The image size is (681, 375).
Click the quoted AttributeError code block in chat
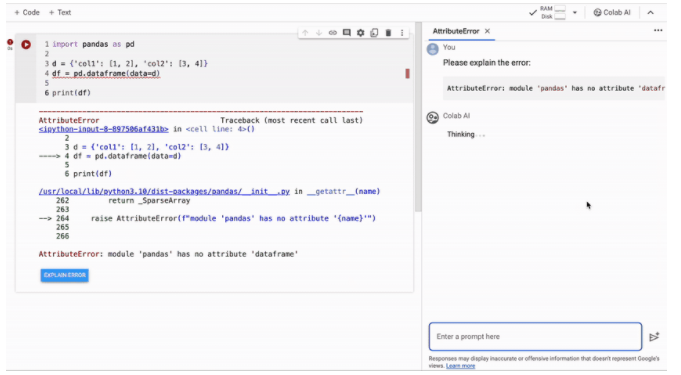point(554,88)
